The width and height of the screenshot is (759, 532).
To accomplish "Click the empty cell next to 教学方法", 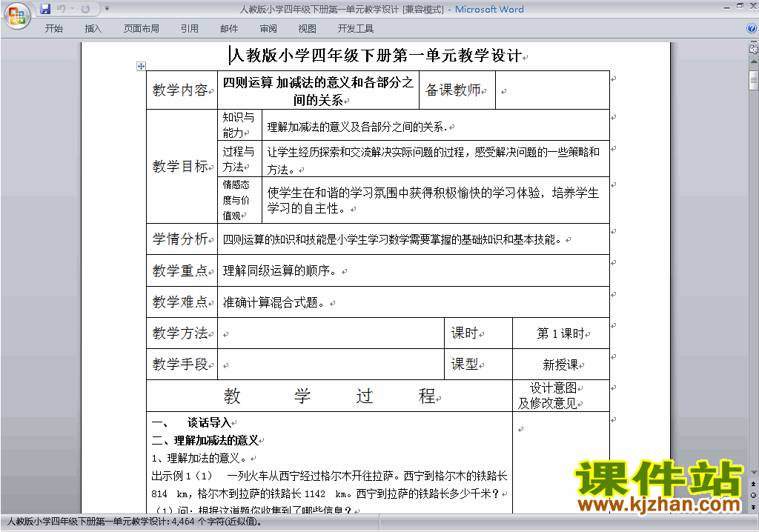I will point(331,333).
